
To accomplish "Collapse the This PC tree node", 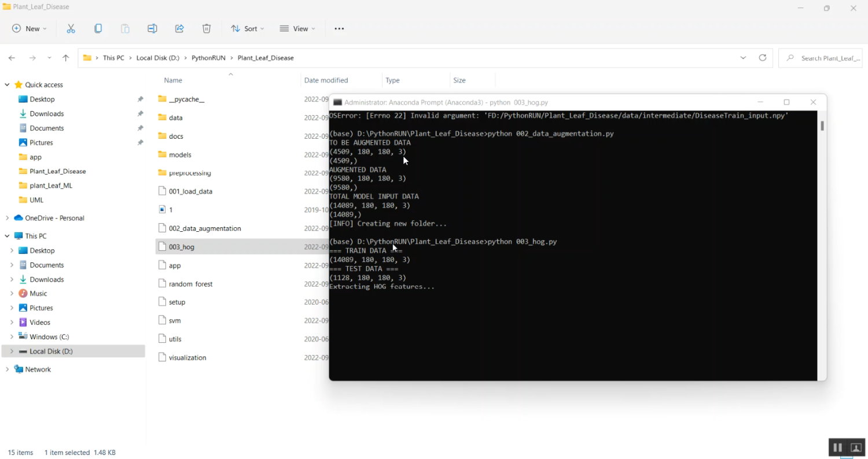I will [x=8, y=235].
